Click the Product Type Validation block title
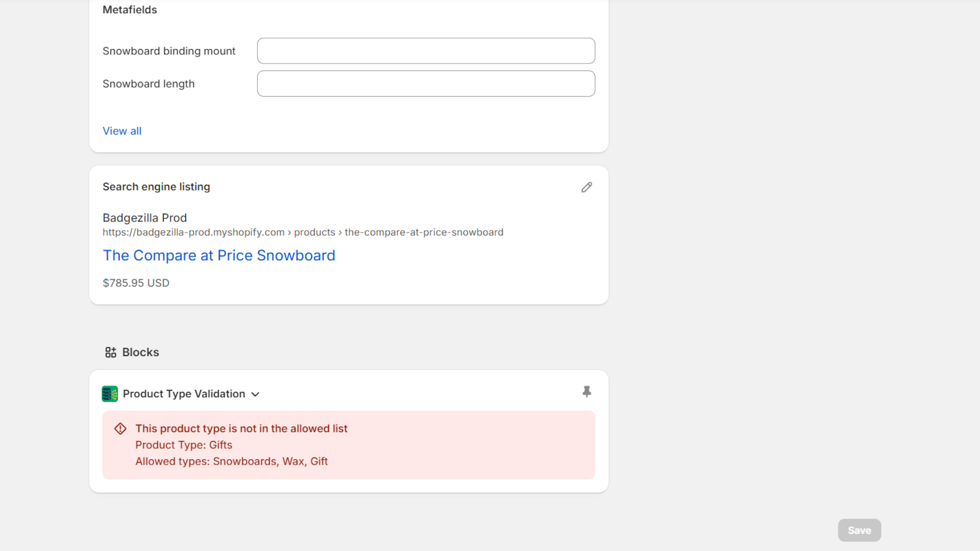Screen dimensions: 980x551 (x=184, y=394)
